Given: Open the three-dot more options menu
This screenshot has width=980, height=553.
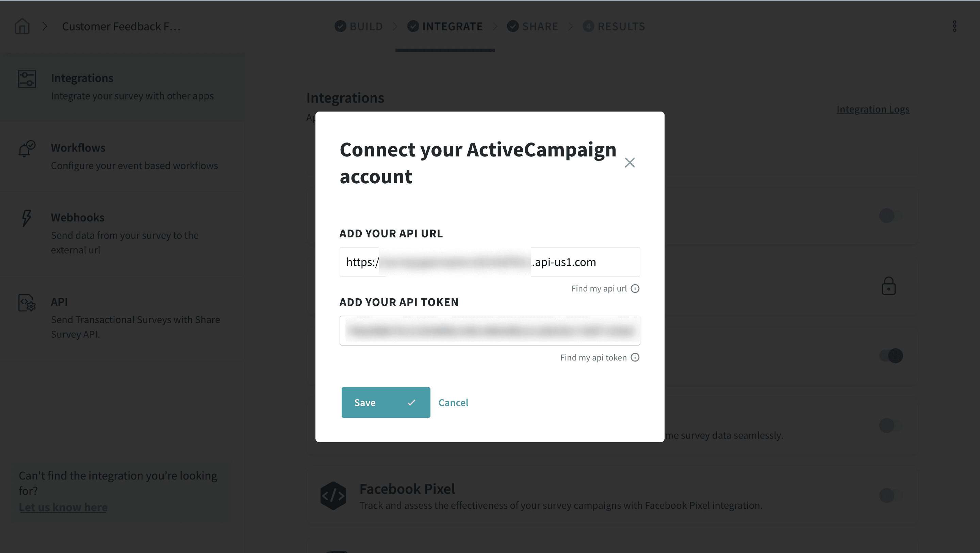Looking at the screenshot, I should click(954, 26).
